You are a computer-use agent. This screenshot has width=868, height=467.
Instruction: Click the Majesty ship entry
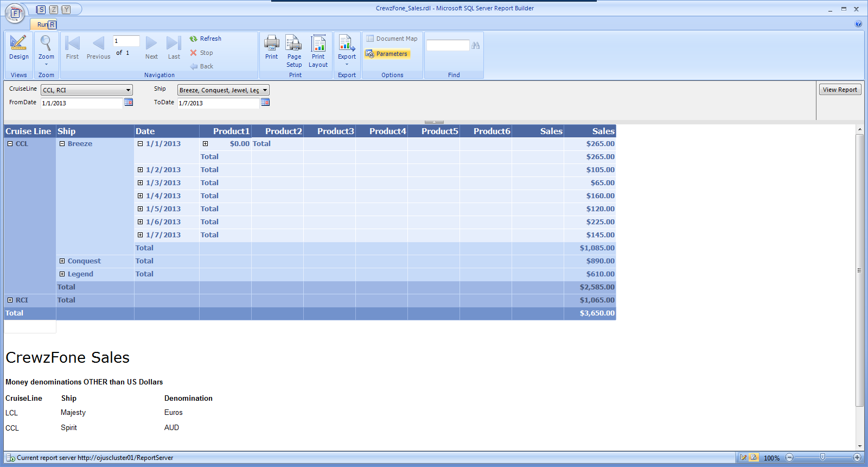73,413
